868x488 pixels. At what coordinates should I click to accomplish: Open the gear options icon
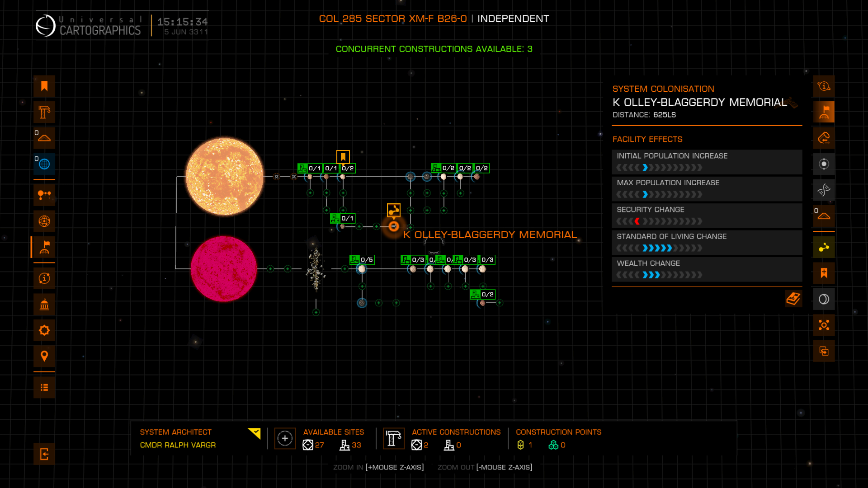click(x=44, y=330)
